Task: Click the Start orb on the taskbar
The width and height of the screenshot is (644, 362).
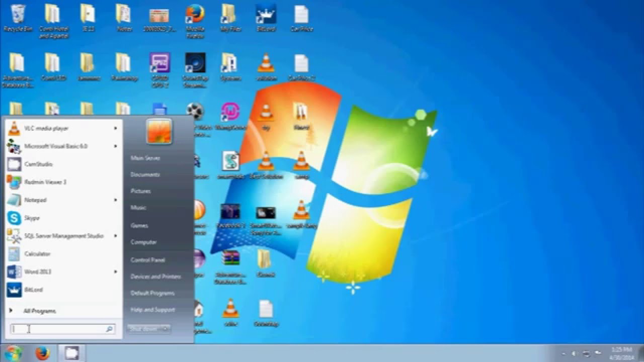Action: (14, 353)
